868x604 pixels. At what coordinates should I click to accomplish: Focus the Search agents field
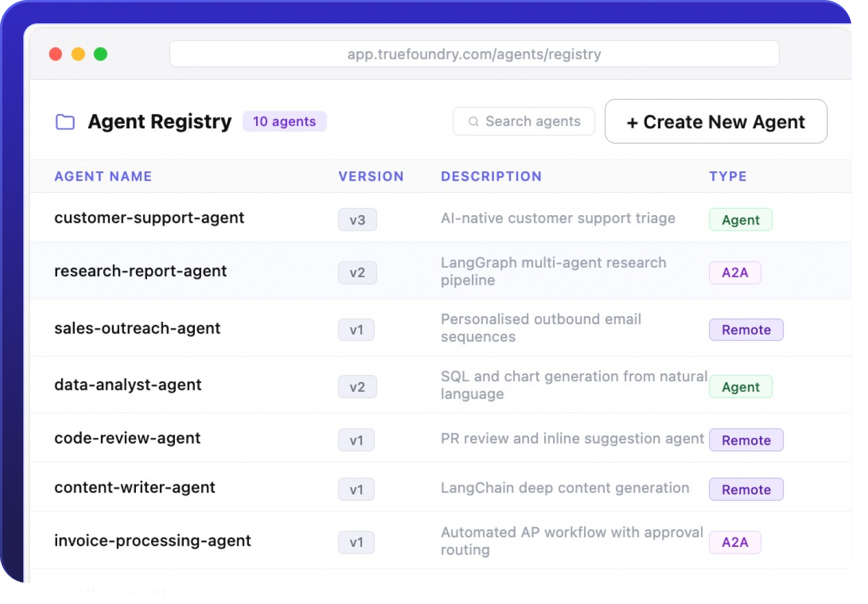(x=523, y=121)
